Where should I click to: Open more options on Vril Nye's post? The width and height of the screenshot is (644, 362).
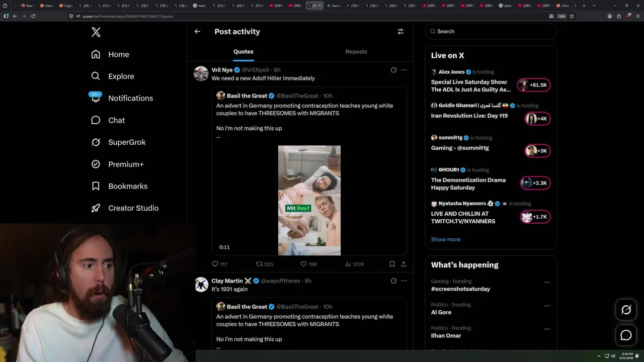pos(404,70)
